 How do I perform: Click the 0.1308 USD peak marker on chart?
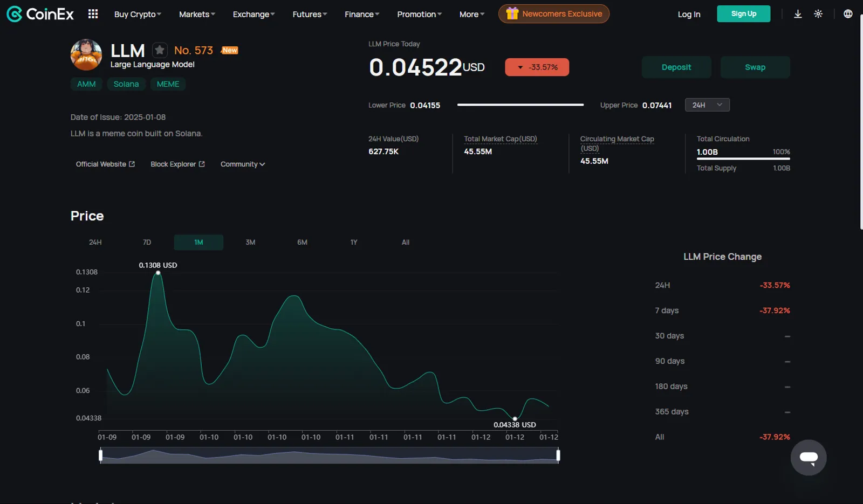pyautogui.click(x=158, y=273)
